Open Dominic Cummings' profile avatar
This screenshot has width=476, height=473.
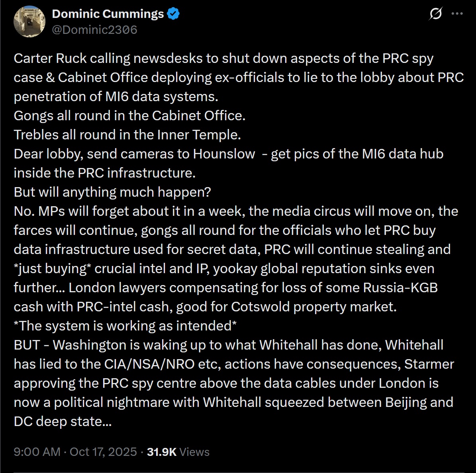[x=29, y=21]
